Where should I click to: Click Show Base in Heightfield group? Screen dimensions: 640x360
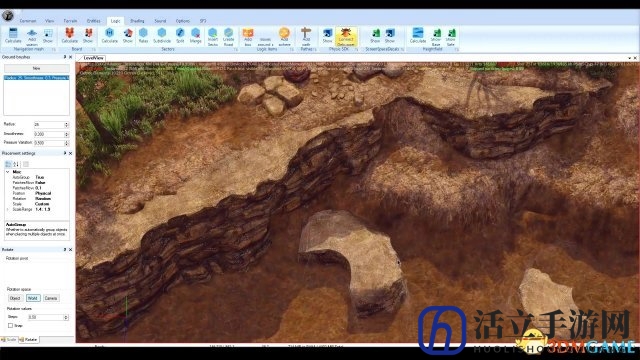436,37
